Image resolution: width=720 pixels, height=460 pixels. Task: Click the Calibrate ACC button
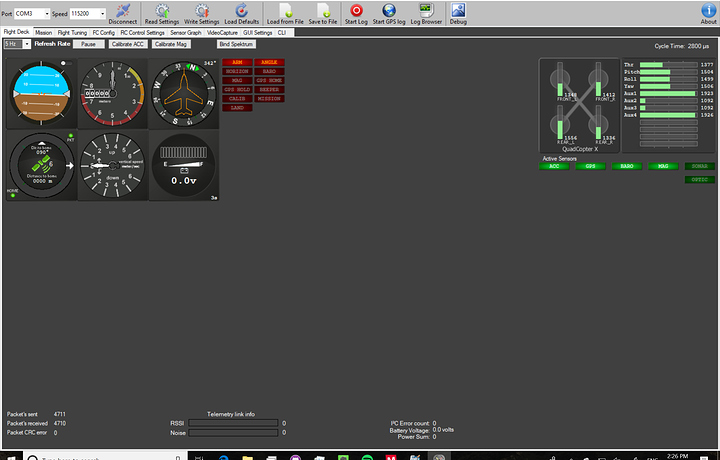(128, 44)
